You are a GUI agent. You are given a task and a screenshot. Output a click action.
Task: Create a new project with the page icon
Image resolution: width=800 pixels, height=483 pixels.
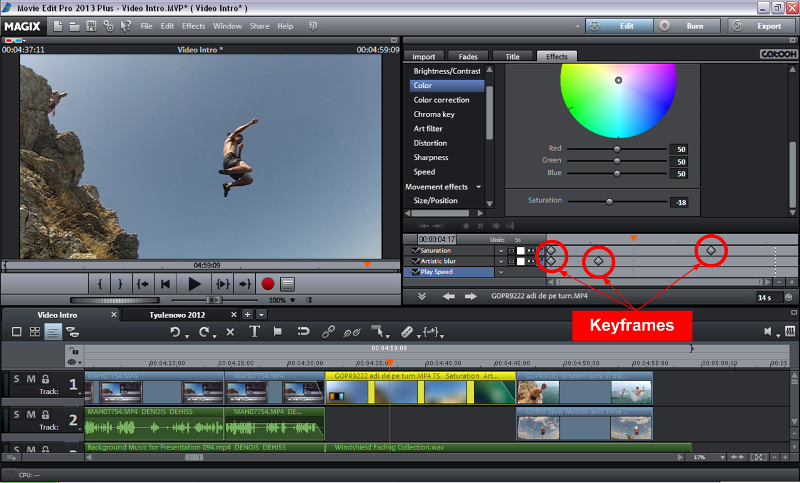[x=58, y=26]
